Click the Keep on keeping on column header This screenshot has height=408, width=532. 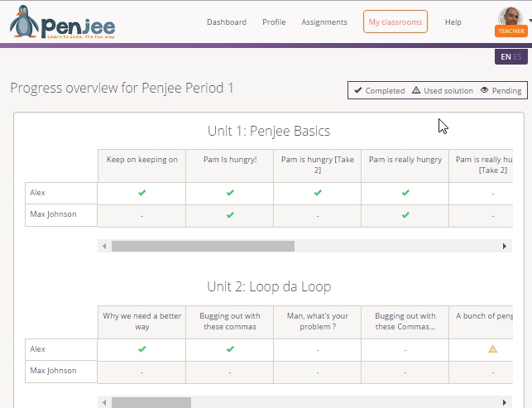(141, 166)
